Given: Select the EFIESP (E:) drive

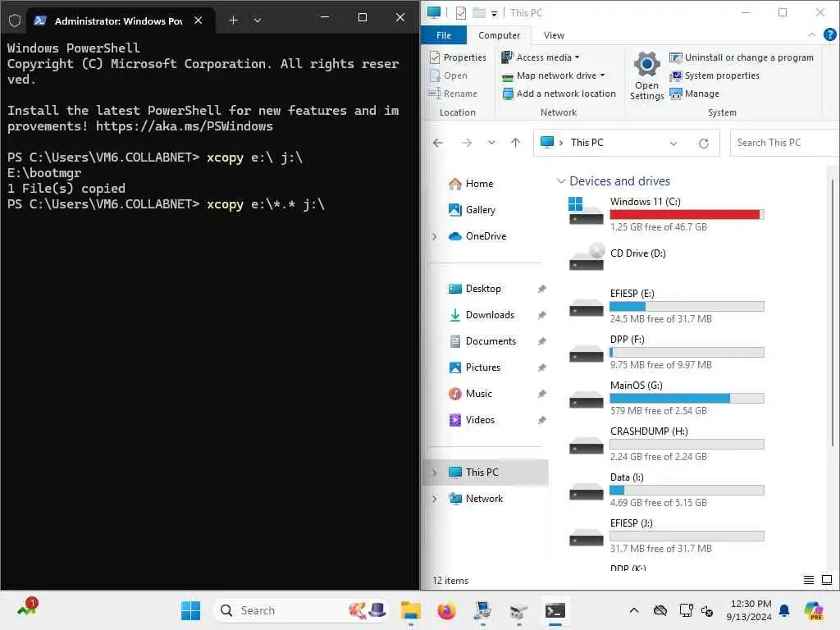Looking at the screenshot, I should (666, 305).
